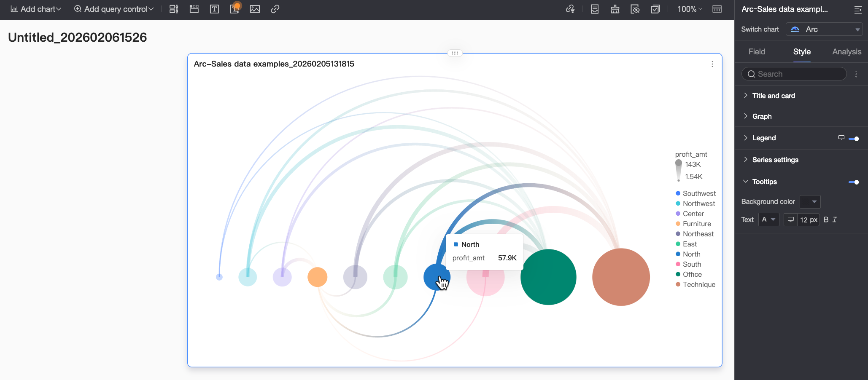Select the pink South node
Image resolution: width=868 pixels, height=380 pixels.
485,277
